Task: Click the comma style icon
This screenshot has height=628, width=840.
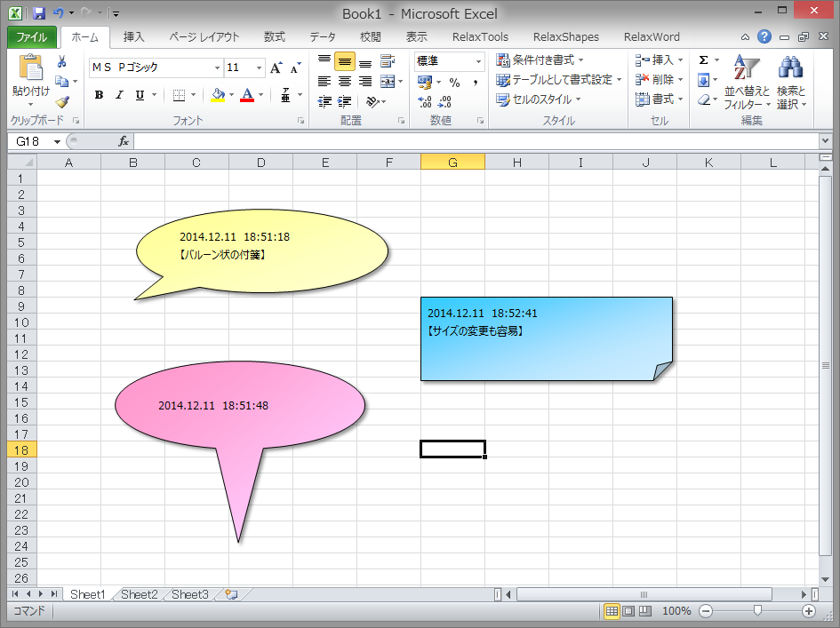Action: 476,83
